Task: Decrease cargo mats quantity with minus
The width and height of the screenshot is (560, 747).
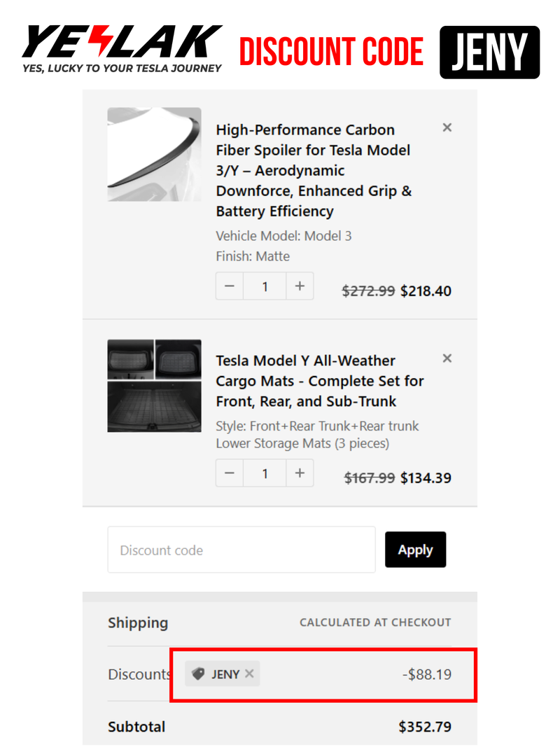Action: pyautogui.click(x=230, y=473)
